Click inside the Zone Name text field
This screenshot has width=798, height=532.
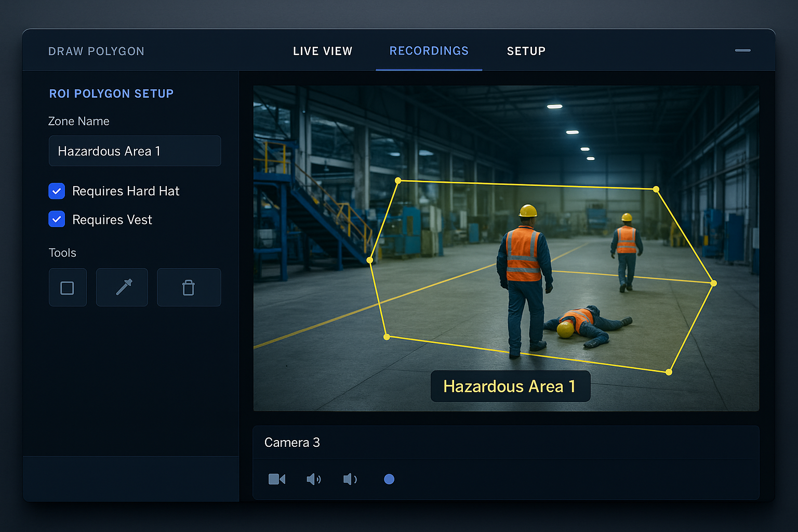[135, 151]
